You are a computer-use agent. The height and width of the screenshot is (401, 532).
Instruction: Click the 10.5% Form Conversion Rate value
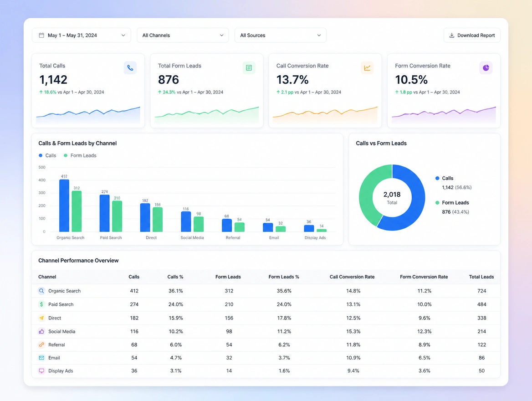tap(411, 80)
